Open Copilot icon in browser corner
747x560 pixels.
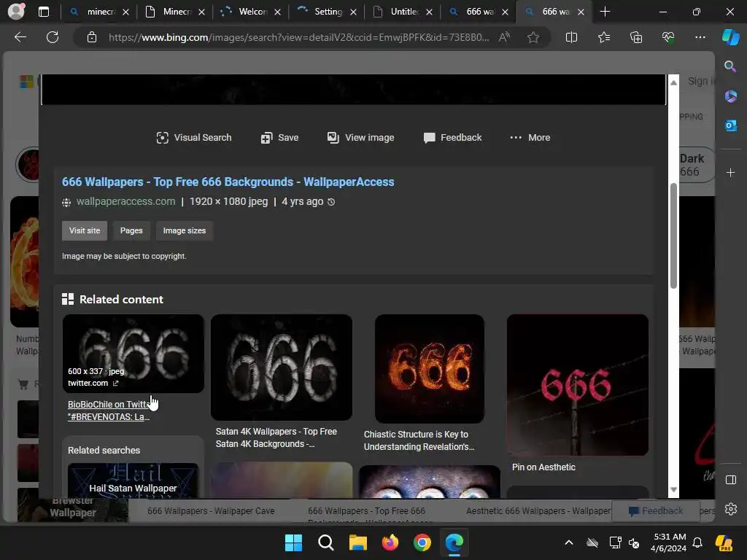point(730,37)
